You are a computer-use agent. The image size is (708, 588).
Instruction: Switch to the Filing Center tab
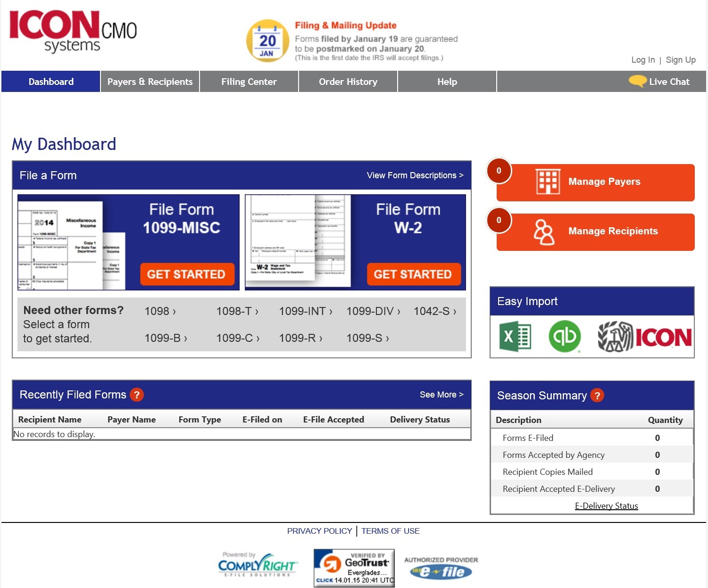[249, 81]
